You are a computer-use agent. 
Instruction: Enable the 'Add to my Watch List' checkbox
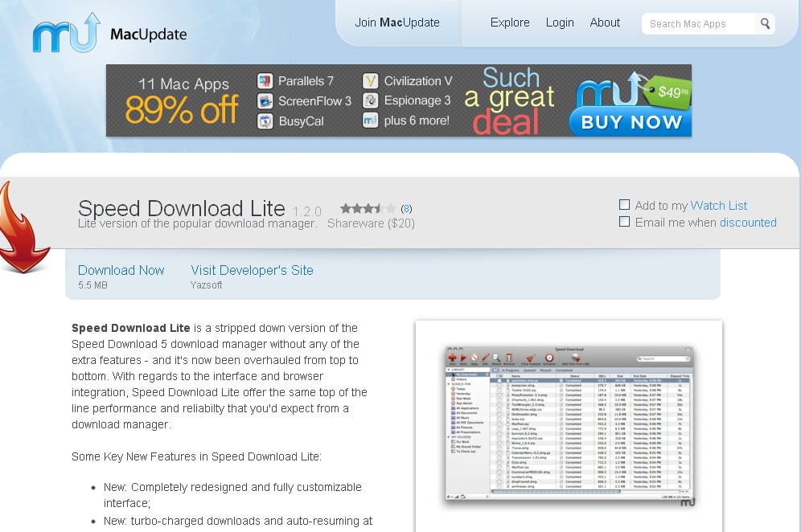(624, 205)
